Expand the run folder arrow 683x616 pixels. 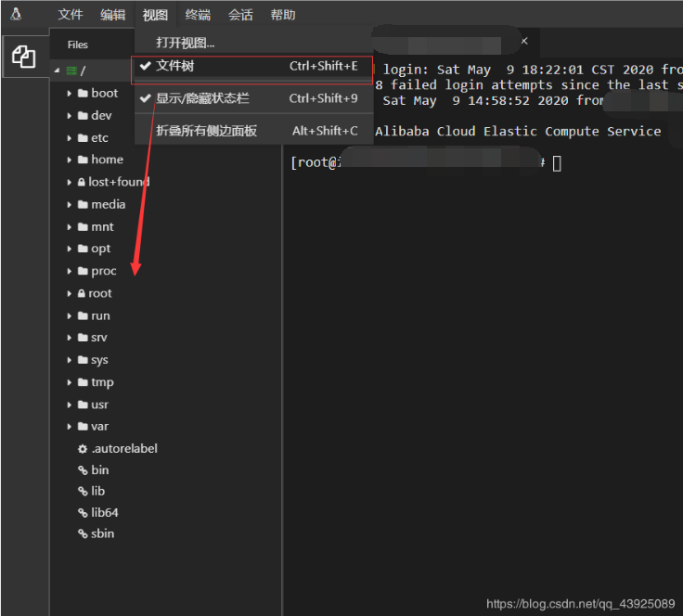70,316
